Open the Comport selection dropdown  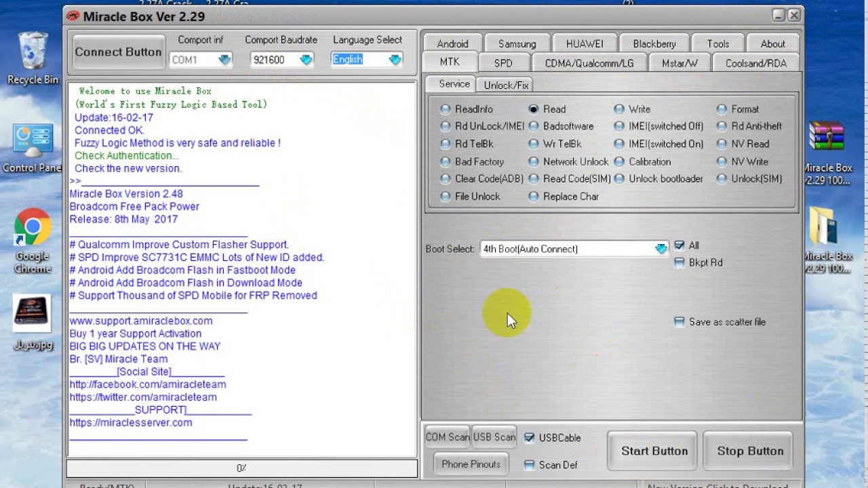pyautogui.click(x=224, y=60)
